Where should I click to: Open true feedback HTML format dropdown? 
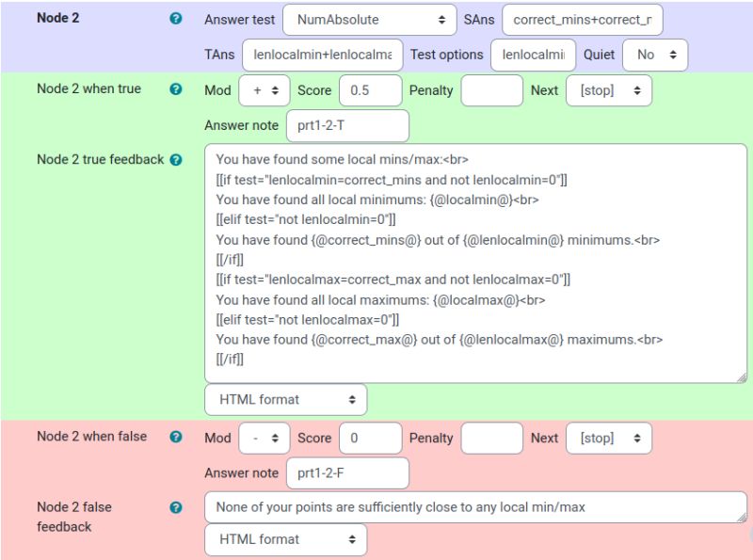click(286, 400)
